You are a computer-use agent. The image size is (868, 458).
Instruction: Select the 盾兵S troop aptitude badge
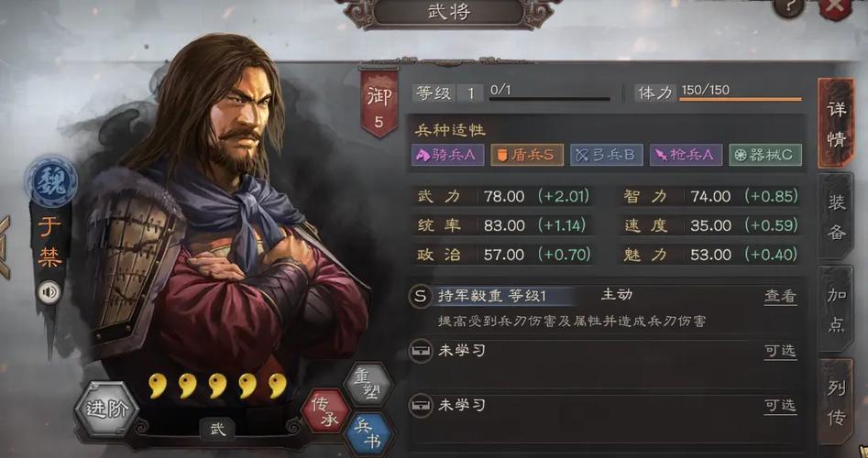(x=526, y=155)
